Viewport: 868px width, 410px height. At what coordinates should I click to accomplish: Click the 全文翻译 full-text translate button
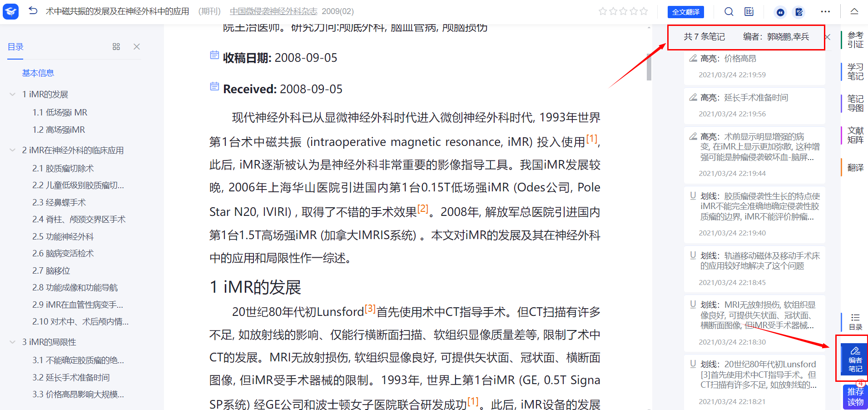(685, 12)
